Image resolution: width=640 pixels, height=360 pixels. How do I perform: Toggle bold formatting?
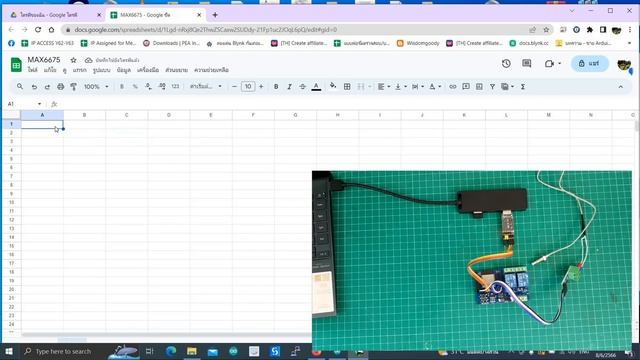[x=276, y=87]
